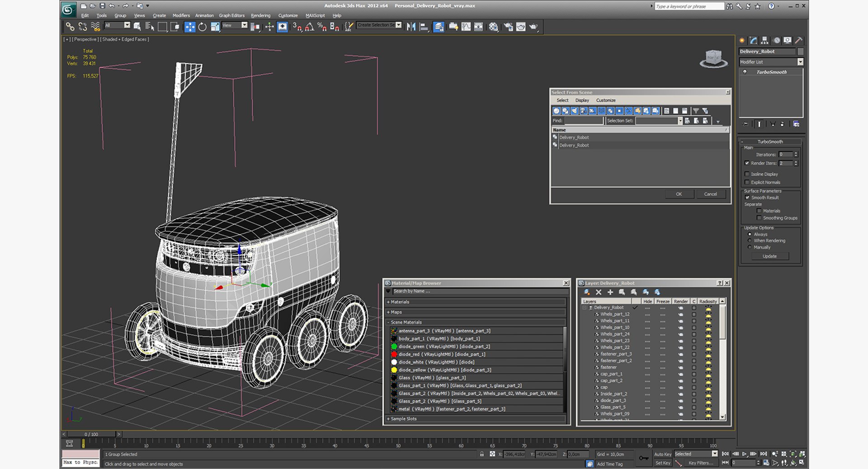Open the Selection Set dropdown in Select From Scene
Image resolution: width=868 pixels, height=469 pixels.
pyautogui.click(x=679, y=121)
